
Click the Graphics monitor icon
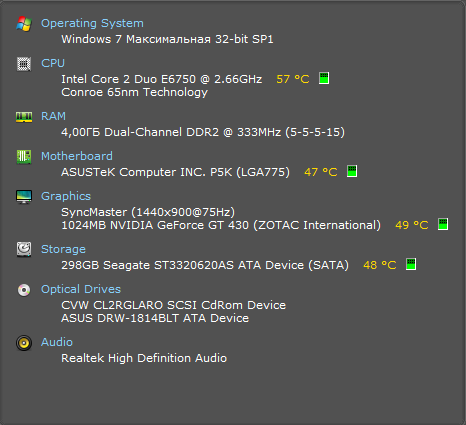24,197
